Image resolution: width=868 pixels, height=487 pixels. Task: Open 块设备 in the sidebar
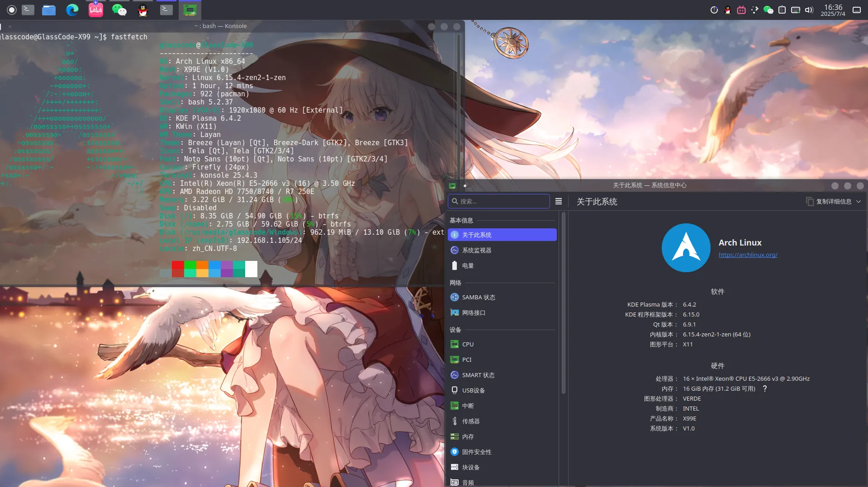502,467
